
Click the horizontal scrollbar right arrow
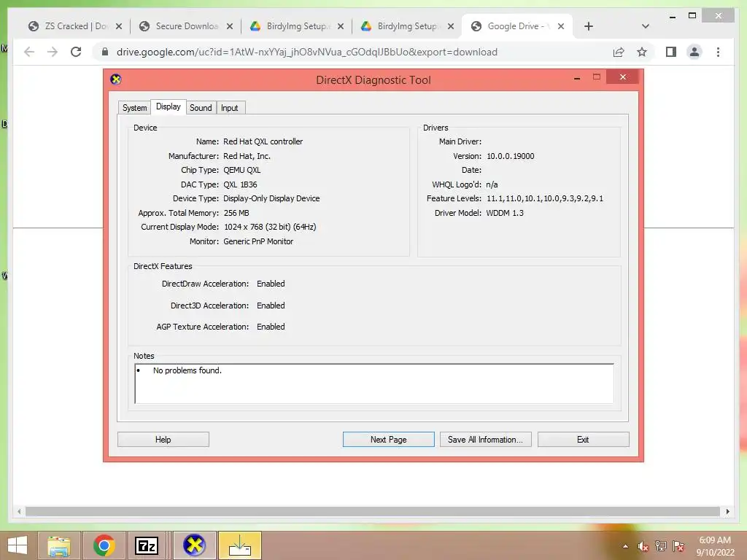[727, 511]
